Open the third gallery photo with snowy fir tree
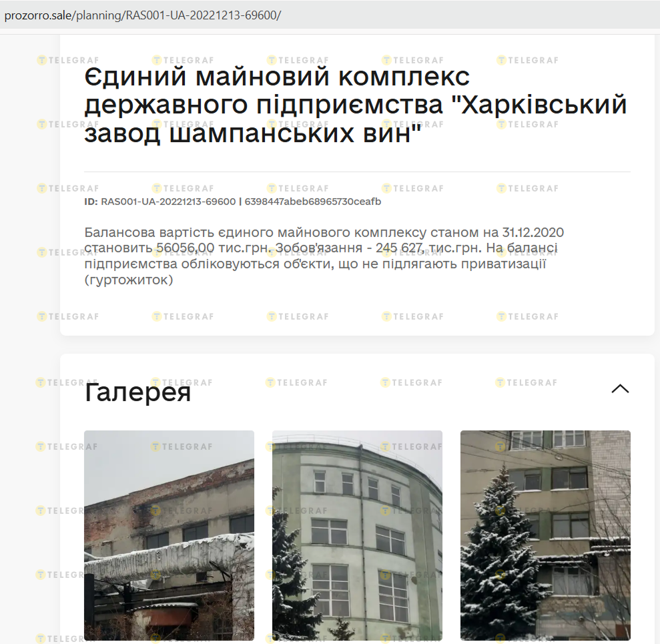This screenshot has width=660, height=644. 545,535
